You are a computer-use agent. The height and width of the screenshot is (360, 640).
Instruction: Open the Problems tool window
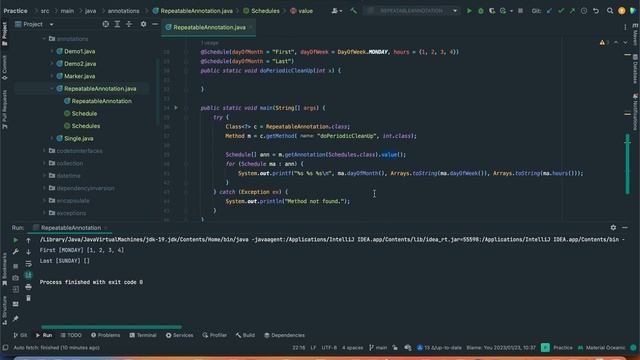pyautogui.click(x=105, y=336)
